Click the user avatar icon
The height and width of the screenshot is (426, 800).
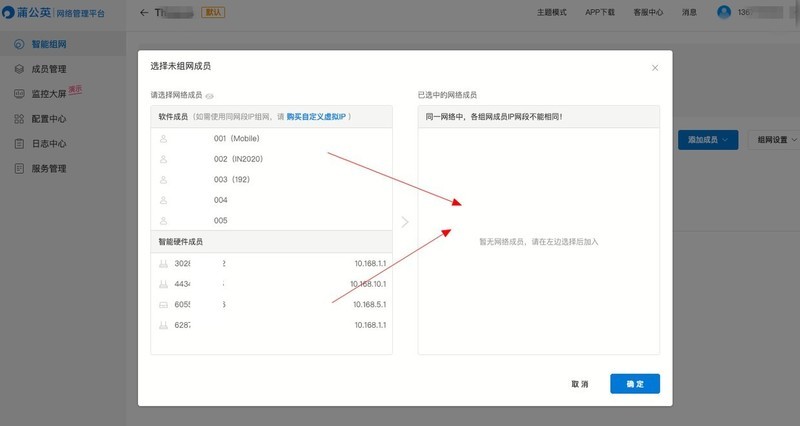[x=724, y=12]
